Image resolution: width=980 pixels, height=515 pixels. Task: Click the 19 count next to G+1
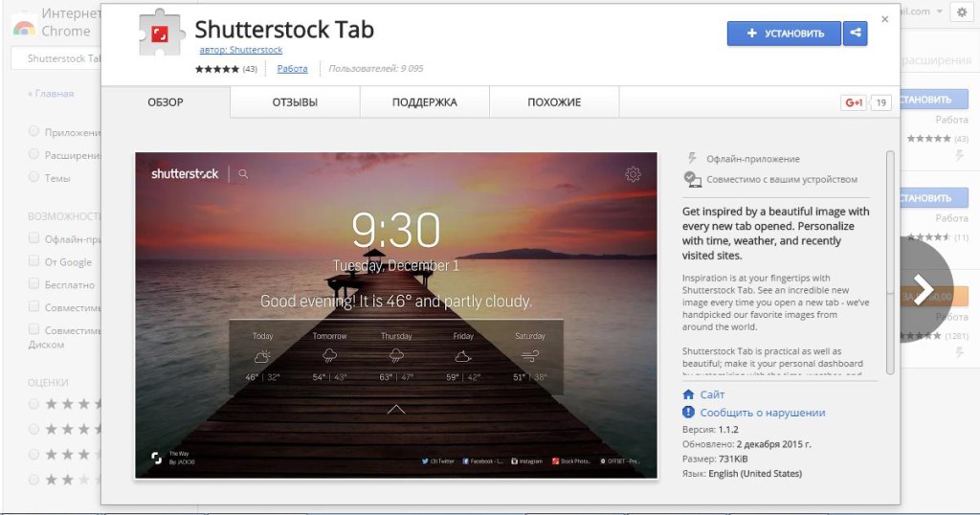(881, 102)
